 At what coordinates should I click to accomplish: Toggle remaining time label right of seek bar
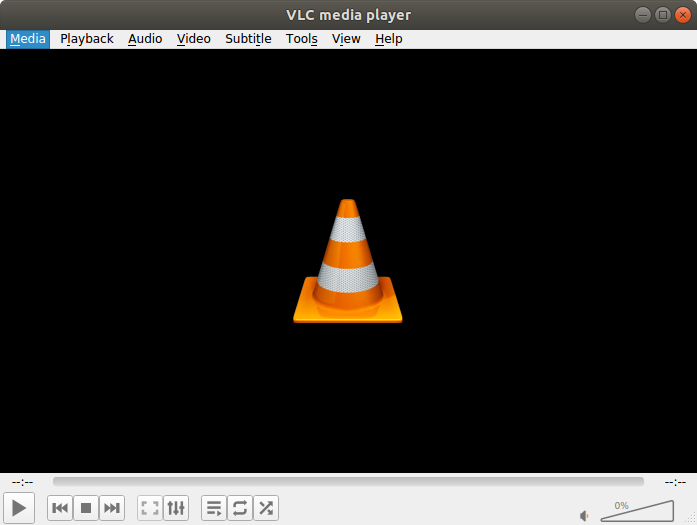[675, 482]
